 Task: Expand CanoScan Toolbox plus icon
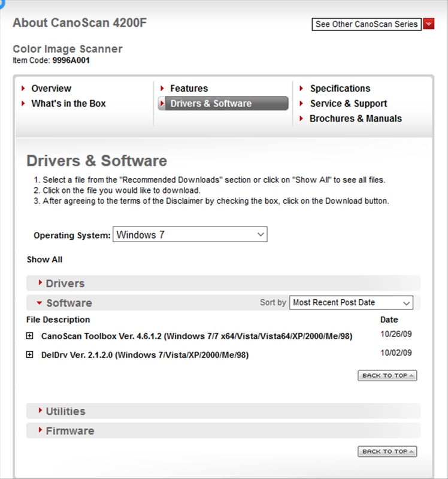(30, 336)
